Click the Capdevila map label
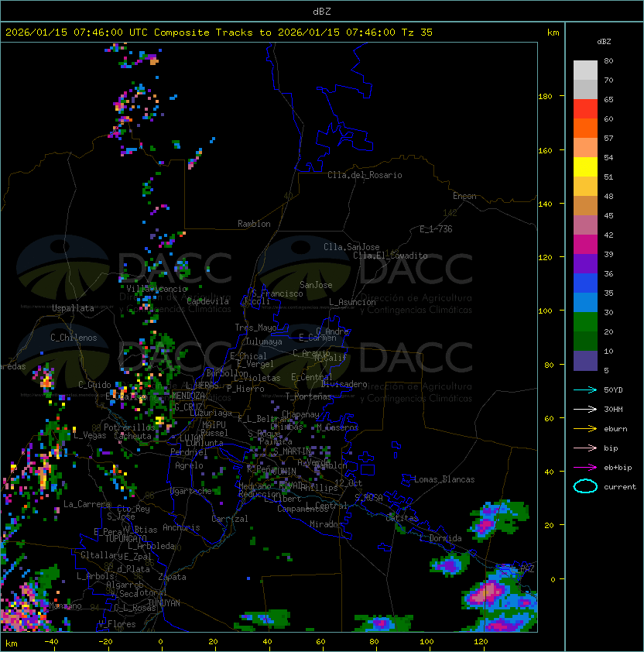 (x=207, y=301)
